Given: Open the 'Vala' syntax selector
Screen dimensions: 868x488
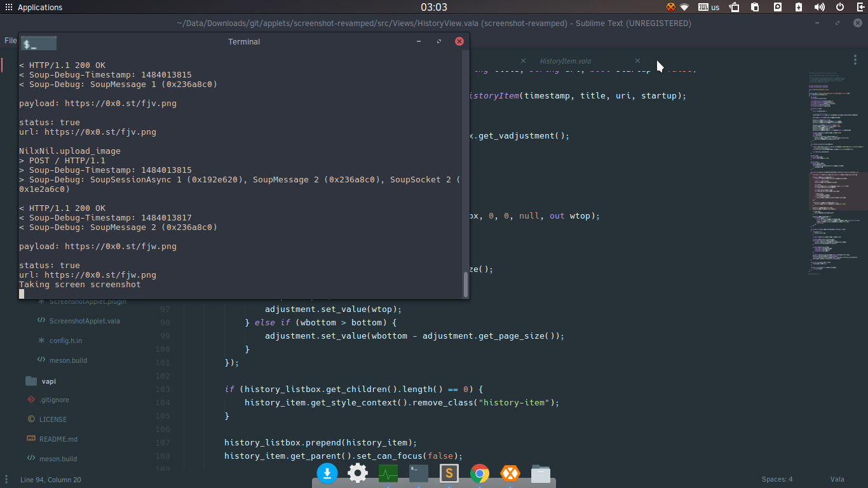Looking at the screenshot, I should pyautogui.click(x=837, y=480).
